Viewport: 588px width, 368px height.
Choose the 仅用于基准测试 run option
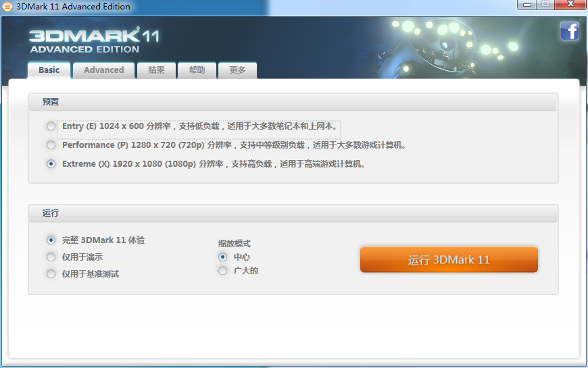coord(51,274)
